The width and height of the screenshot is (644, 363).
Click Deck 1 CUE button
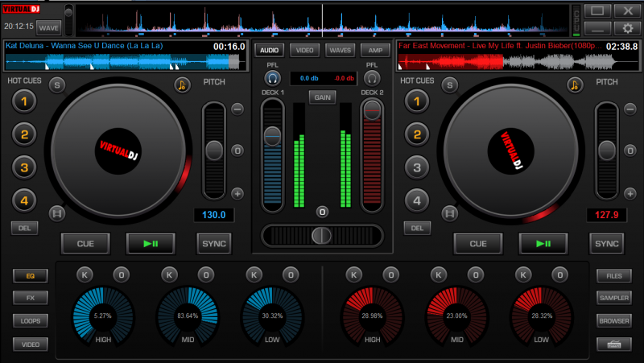coord(85,244)
